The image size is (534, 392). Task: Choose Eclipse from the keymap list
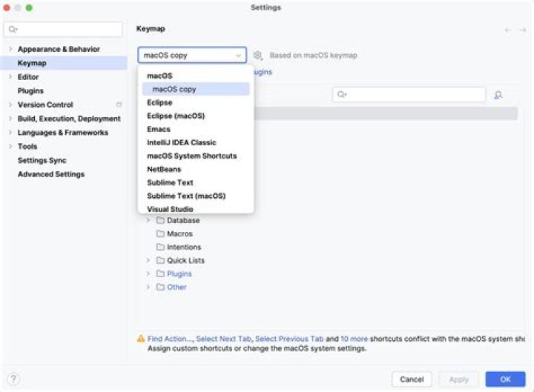[x=159, y=102]
